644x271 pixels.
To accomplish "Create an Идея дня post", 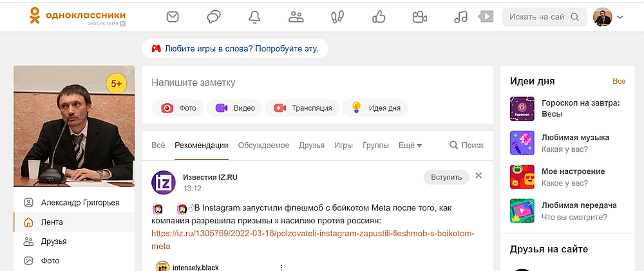I will (375, 108).
